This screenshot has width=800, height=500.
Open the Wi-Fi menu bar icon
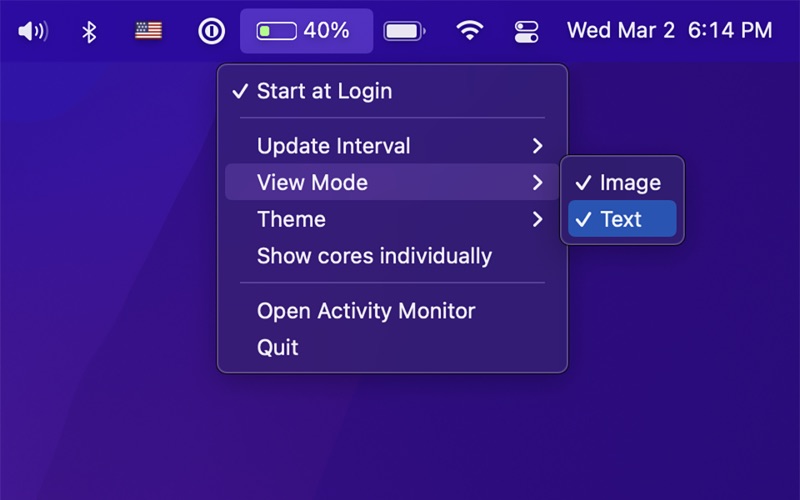469,31
